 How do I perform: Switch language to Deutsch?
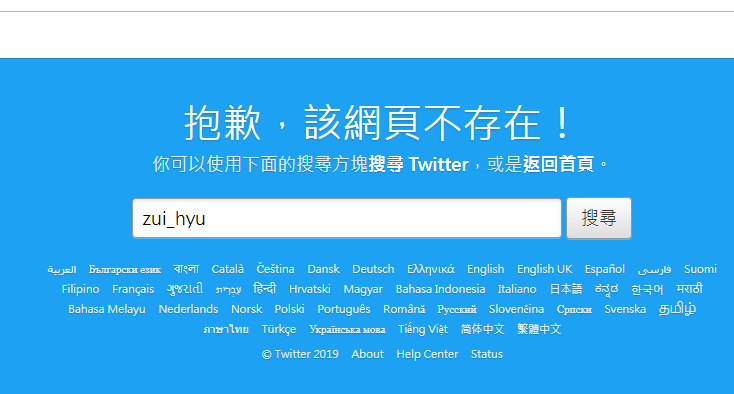373,269
